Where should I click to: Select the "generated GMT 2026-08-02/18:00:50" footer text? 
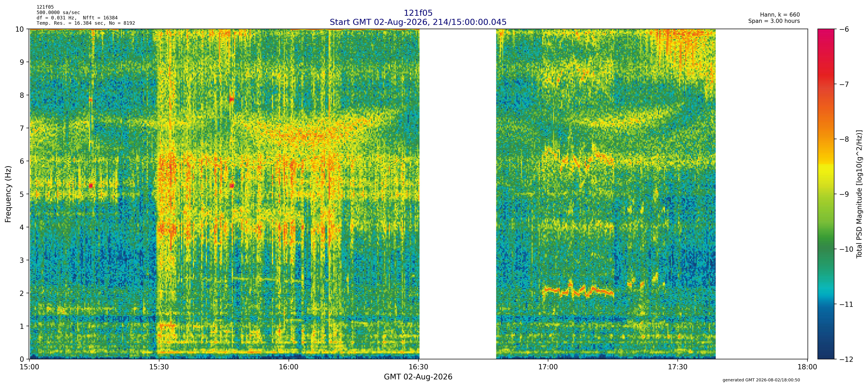(x=761, y=380)
